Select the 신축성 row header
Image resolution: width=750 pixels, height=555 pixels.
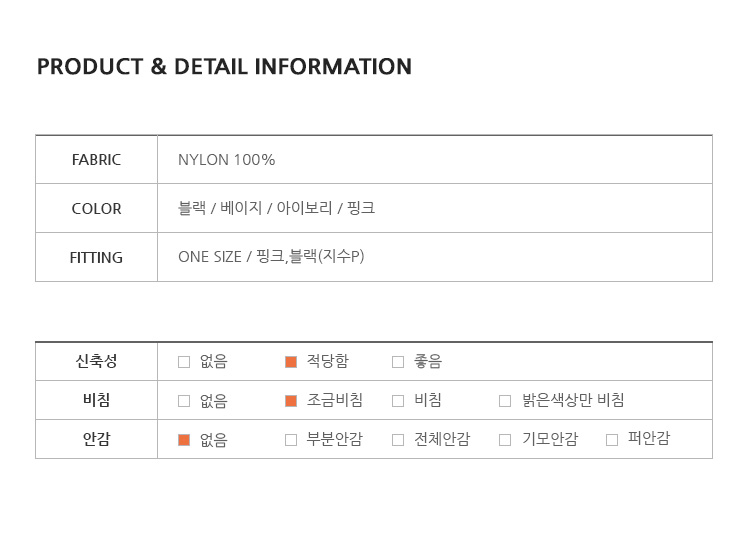click(96, 361)
